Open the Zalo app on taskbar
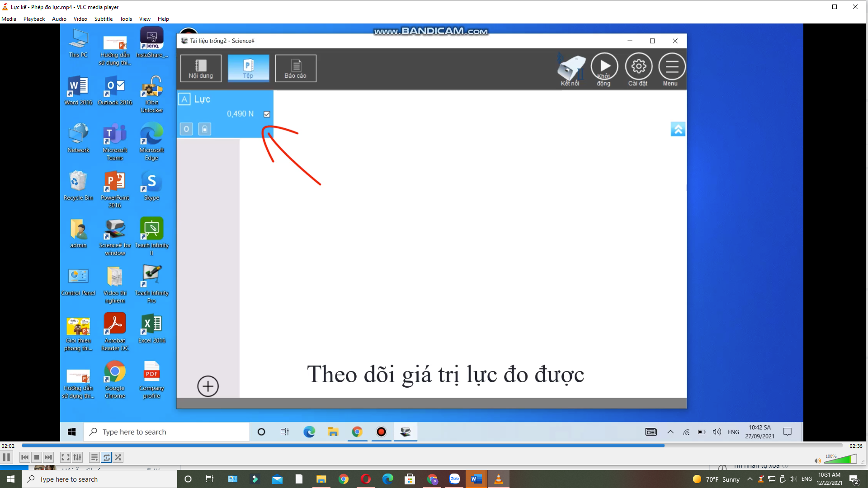This screenshot has height=488, width=868. pyautogui.click(x=454, y=479)
